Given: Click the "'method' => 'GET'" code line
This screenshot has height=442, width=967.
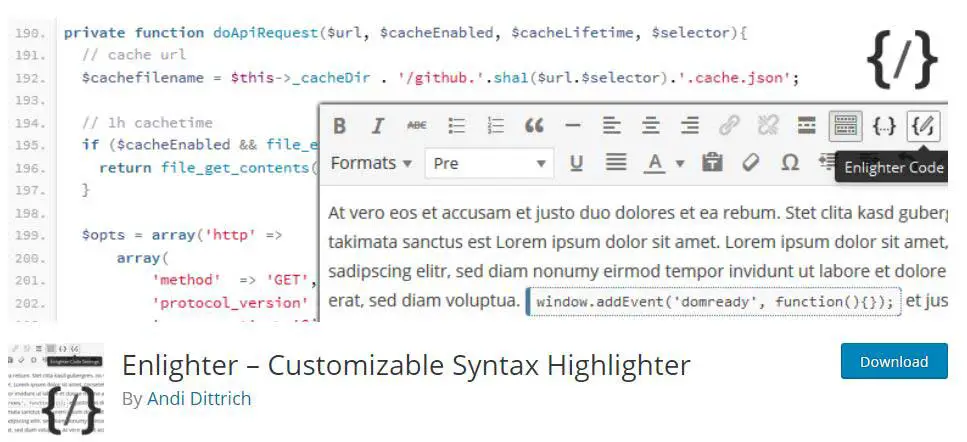Looking at the screenshot, I should click(234, 280).
